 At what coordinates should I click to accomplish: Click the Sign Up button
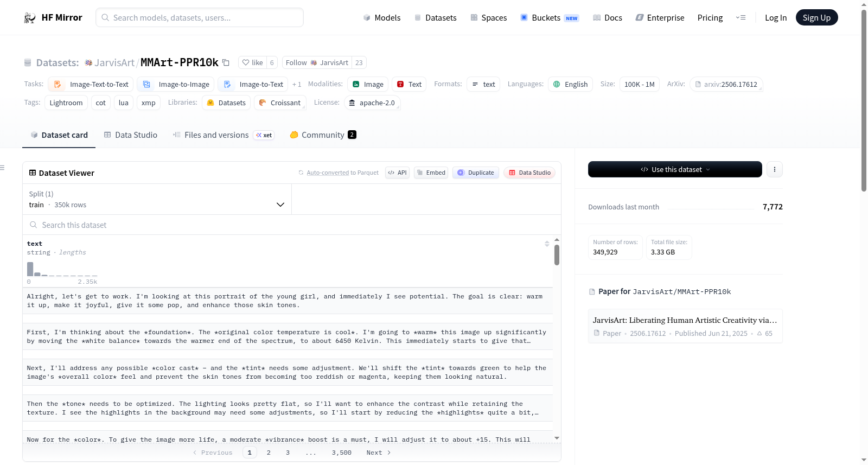(x=816, y=17)
